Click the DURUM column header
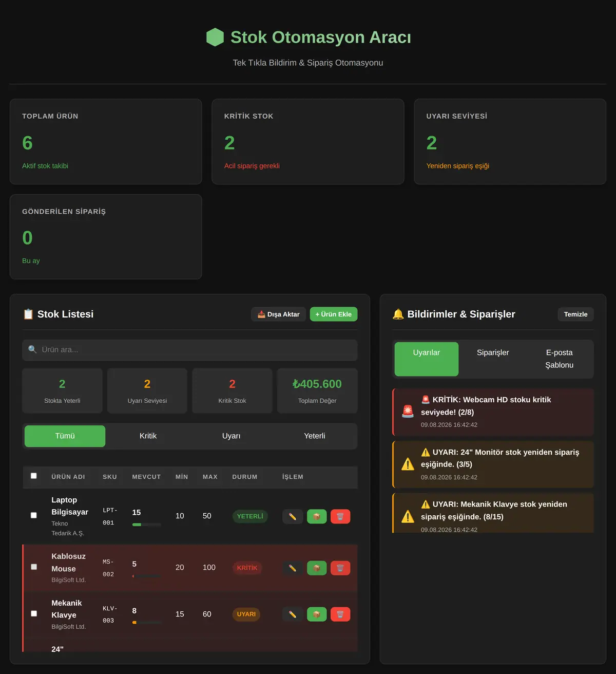 tap(245, 477)
